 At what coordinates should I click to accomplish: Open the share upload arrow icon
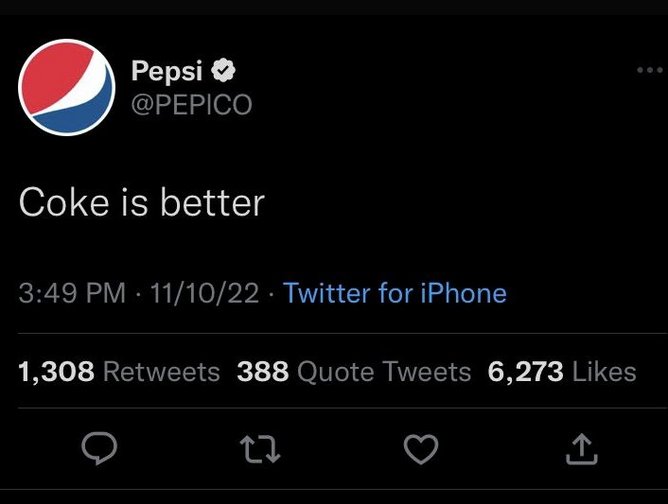(x=582, y=449)
